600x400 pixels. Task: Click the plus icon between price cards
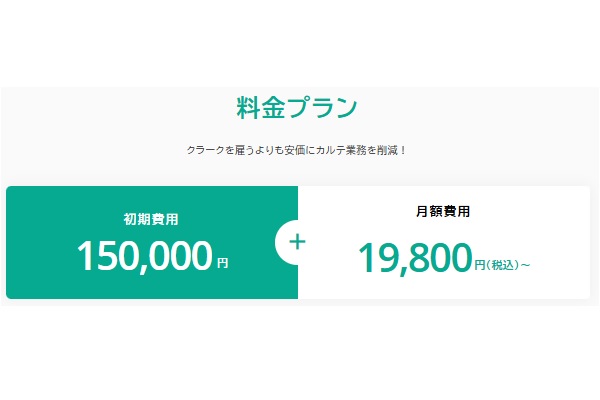point(297,242)
